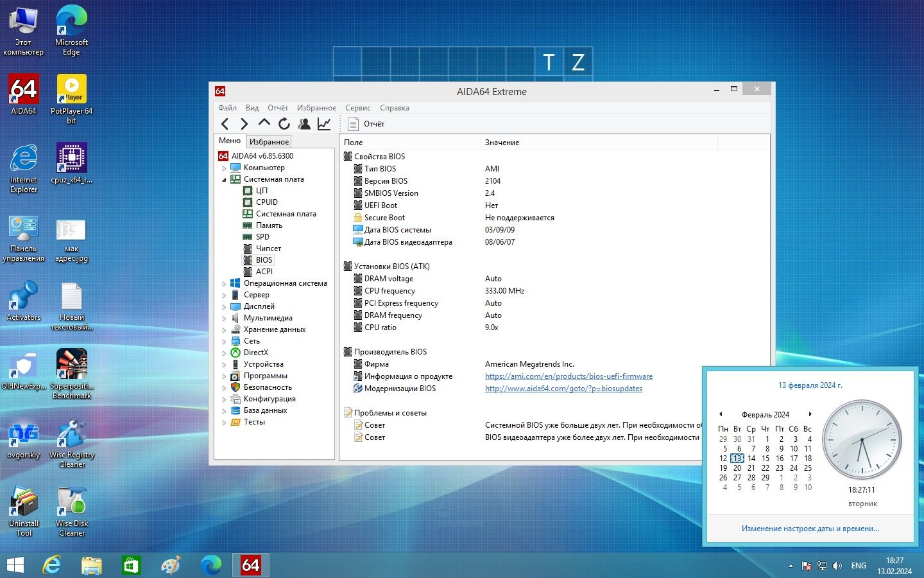Open the Справка menu

click(394, 108)
